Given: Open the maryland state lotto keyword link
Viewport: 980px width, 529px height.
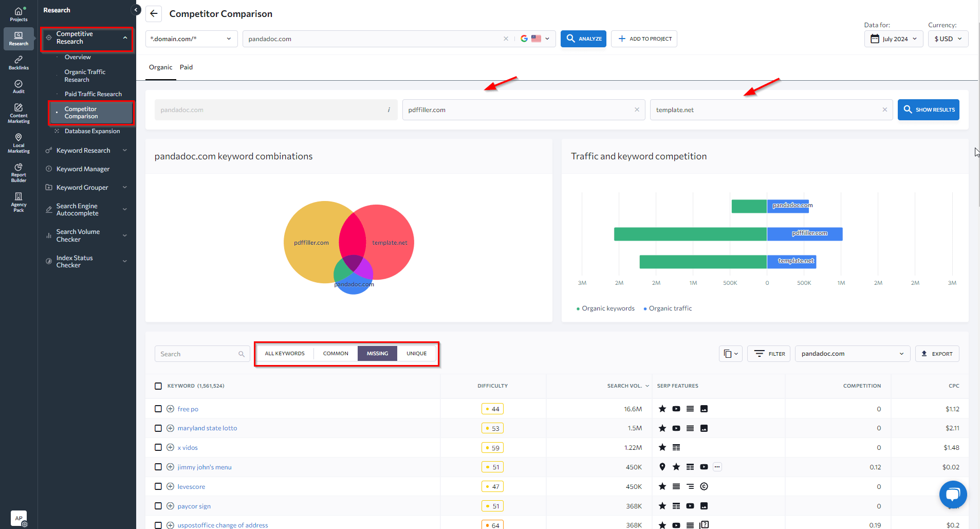Looking at the screenshot, I should pos(207,428).
